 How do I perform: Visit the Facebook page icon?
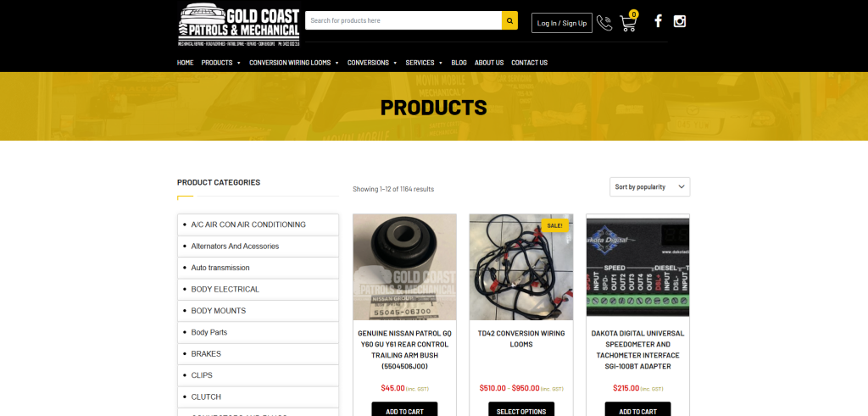[658, 21]
